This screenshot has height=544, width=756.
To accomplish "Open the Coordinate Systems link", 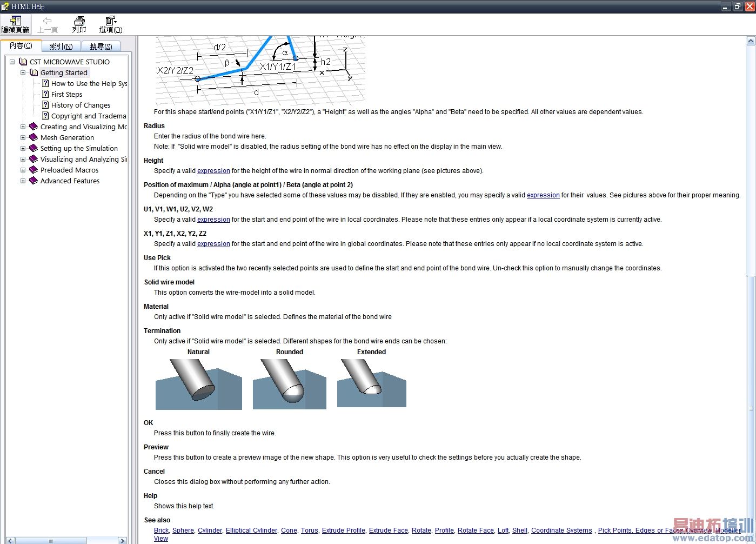I will pyautogui.click(x=561, y=530).
